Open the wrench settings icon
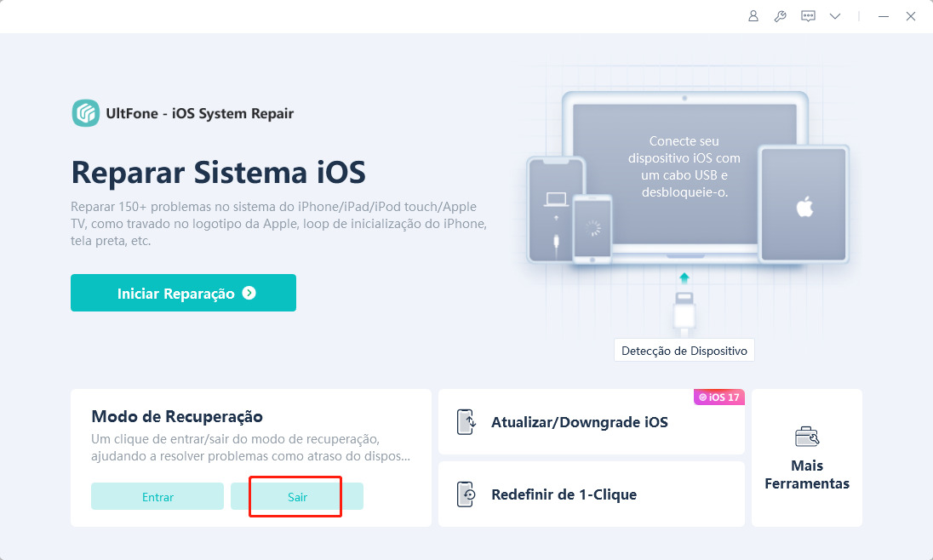This screenshot has width=933, height=560. click(780, 16)
